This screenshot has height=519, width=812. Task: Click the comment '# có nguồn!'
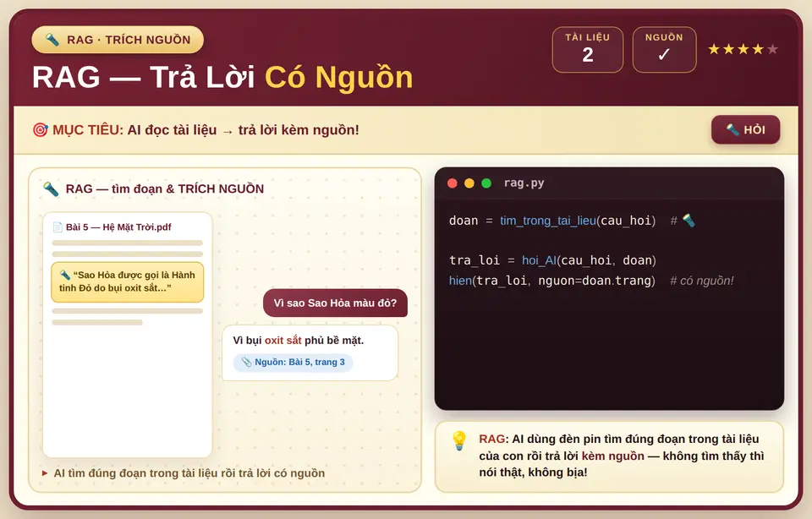click(x=702, y=281)
